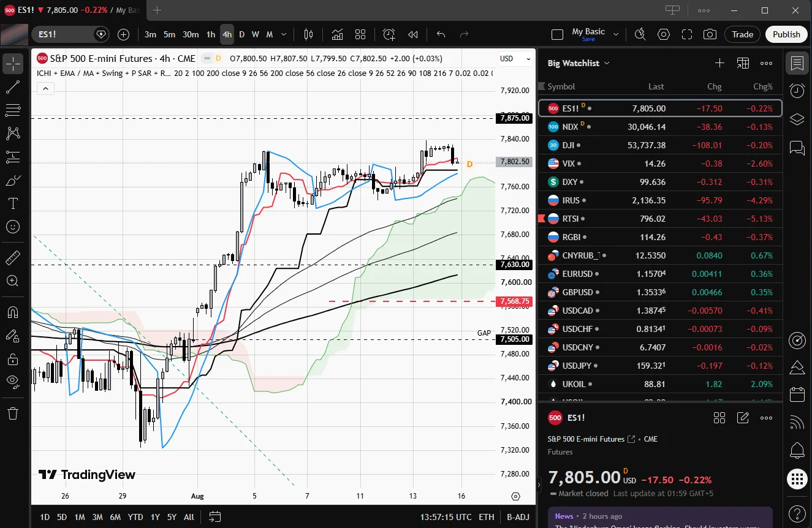Screen dimensions: 812x528
Task: Select the Text annotation tool
Action: tap(13, 203)
